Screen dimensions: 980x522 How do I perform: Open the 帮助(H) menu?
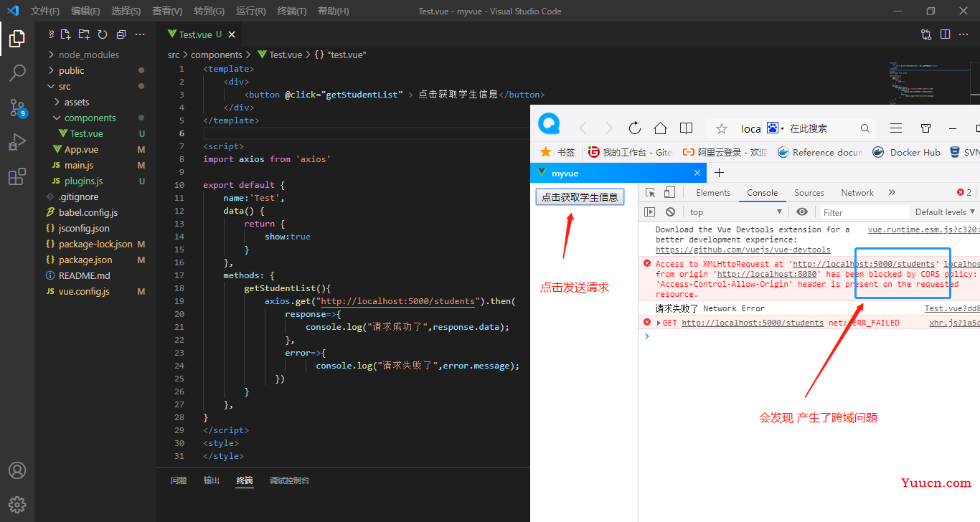click(334, 11)
